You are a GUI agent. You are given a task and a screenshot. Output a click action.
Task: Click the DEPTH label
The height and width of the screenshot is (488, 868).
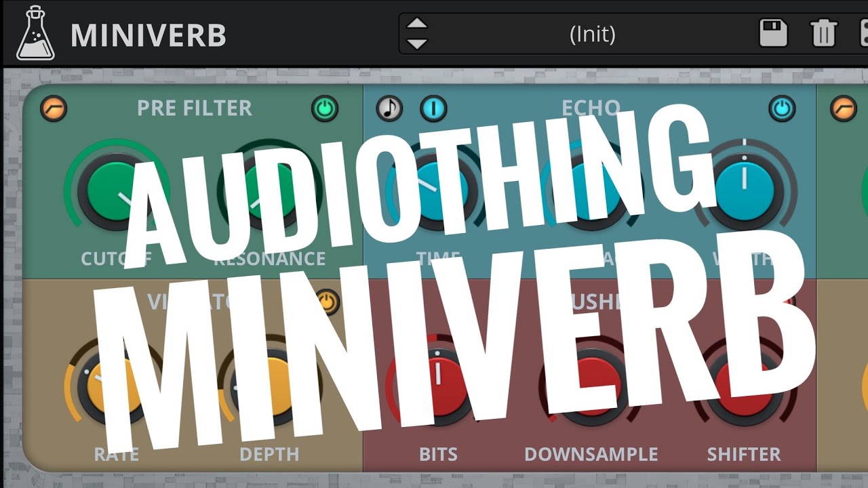coord(270,454)
